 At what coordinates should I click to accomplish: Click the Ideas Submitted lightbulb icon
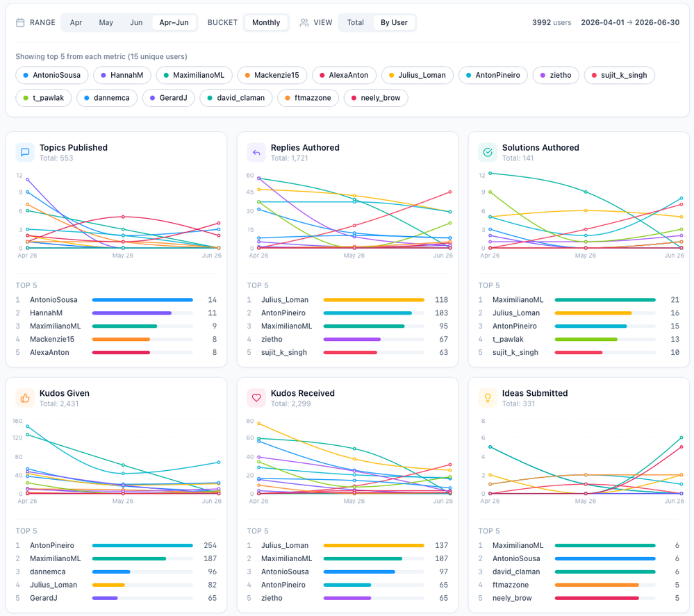coord(487,398)
